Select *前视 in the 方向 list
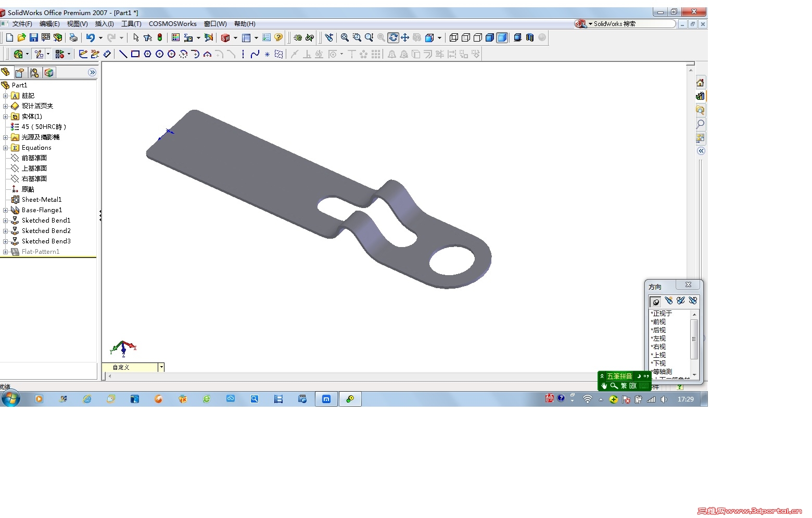Viewport: 812px width, 518px height. (x=658, y=322)
